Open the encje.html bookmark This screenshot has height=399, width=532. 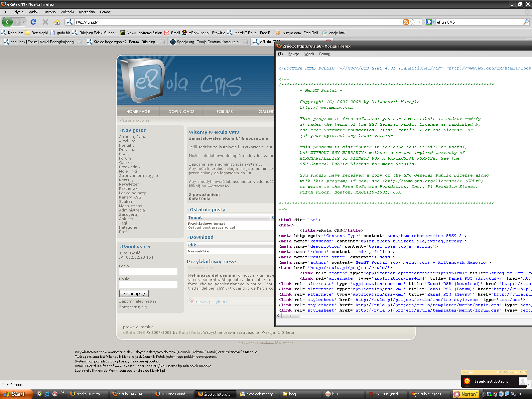tap(334, 33)
